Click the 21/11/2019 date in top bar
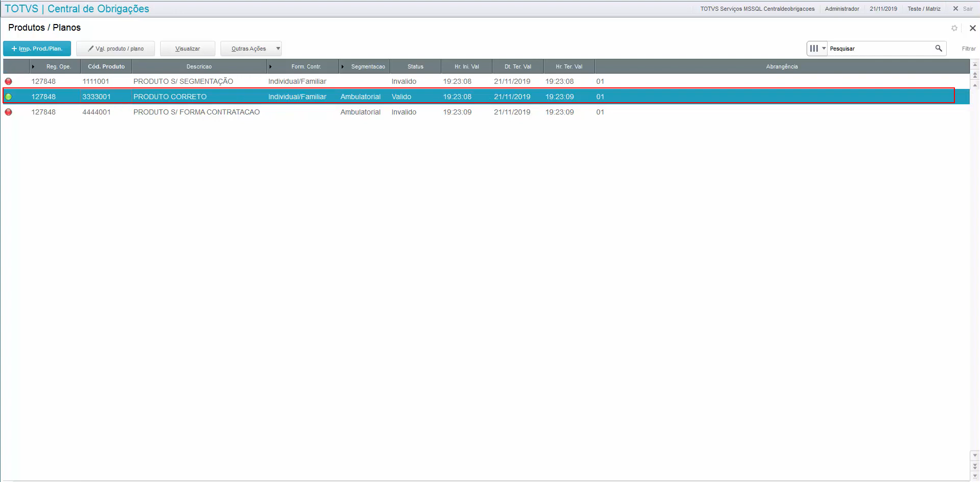 click(883, 9)
